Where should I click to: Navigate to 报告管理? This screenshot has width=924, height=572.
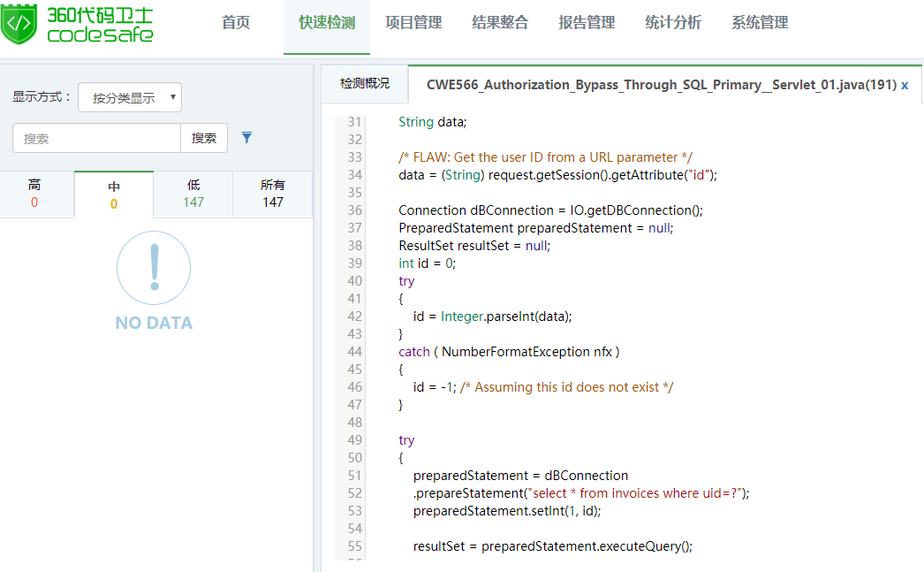tap(587, 23)
